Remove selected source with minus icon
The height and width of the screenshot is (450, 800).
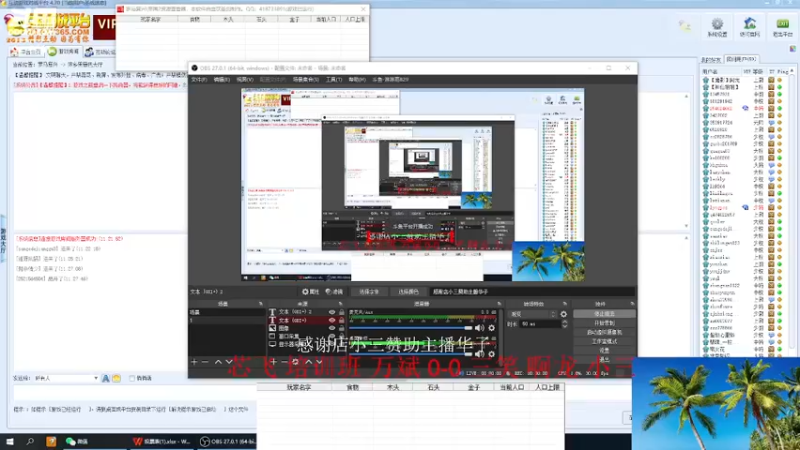coord(284,362)
